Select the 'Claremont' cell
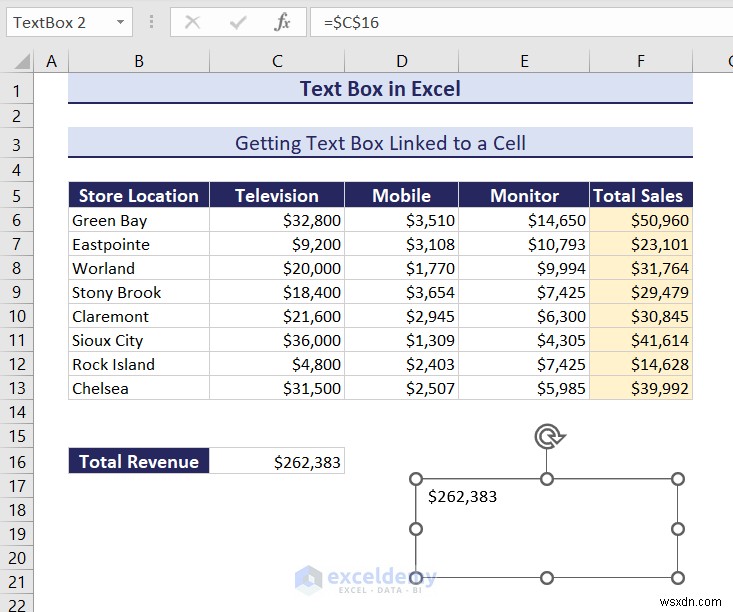This screenshot has height=612, width=733. pyautogui.click(x=139, y=316)
